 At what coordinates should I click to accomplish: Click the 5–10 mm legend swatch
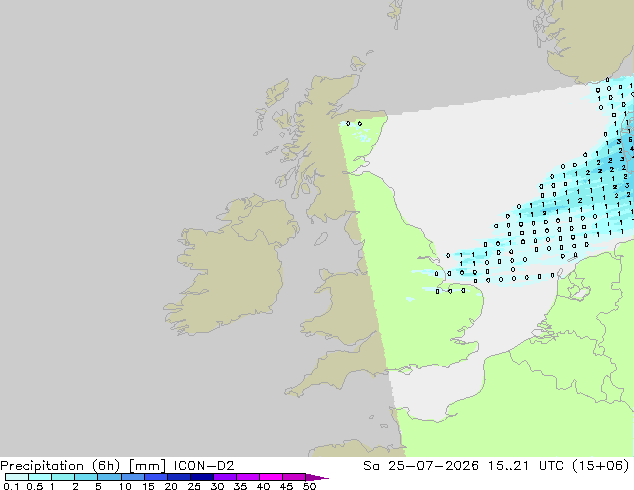pos(109,477)
